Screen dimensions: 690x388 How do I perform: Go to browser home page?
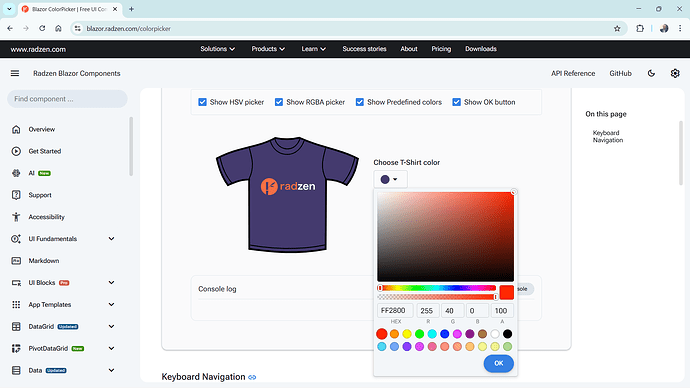pos(58,29)
